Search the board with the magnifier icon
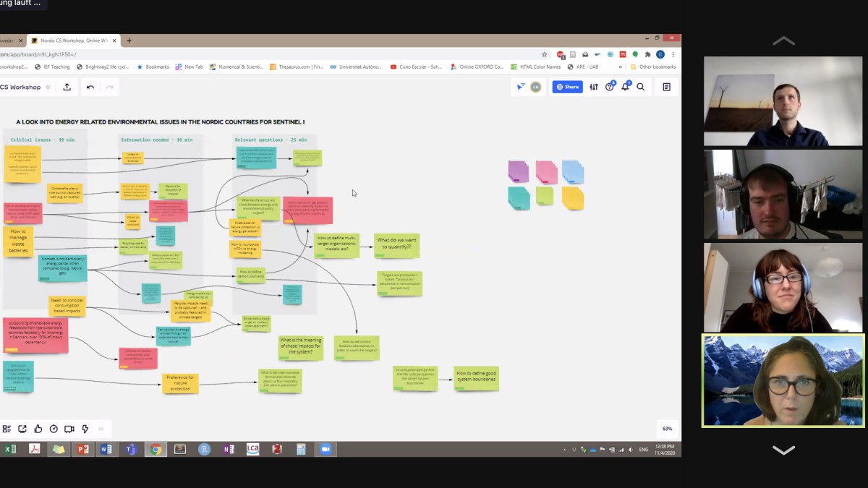 (641, 87)
